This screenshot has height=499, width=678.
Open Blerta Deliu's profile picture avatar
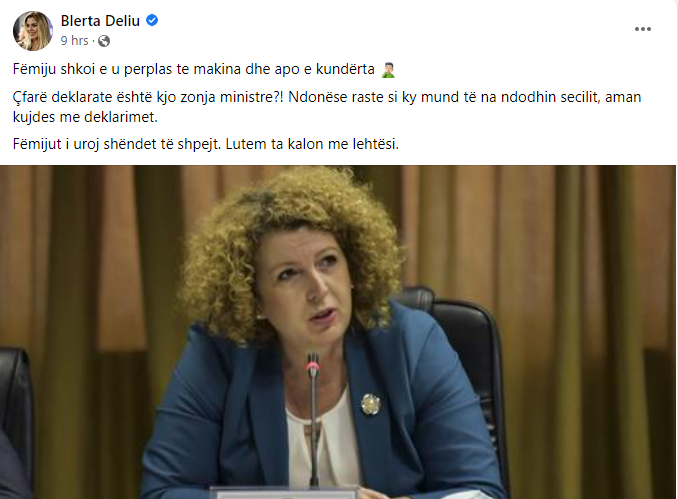click(x=33, y=31)
